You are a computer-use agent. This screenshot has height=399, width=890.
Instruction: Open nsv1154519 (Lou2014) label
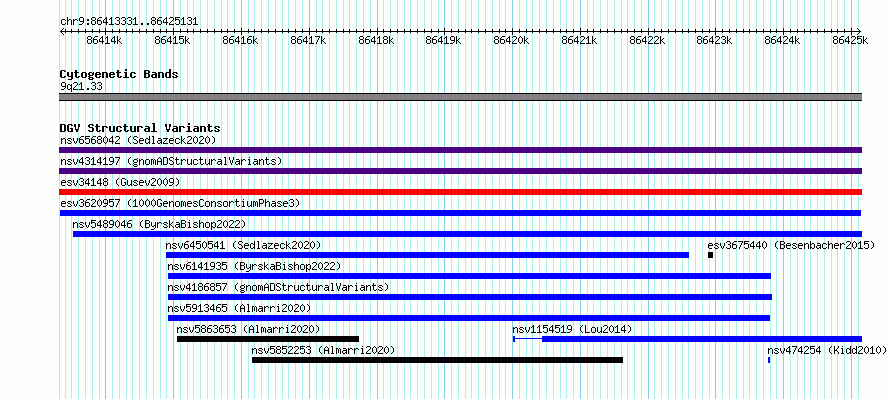(x=572, y=329)
